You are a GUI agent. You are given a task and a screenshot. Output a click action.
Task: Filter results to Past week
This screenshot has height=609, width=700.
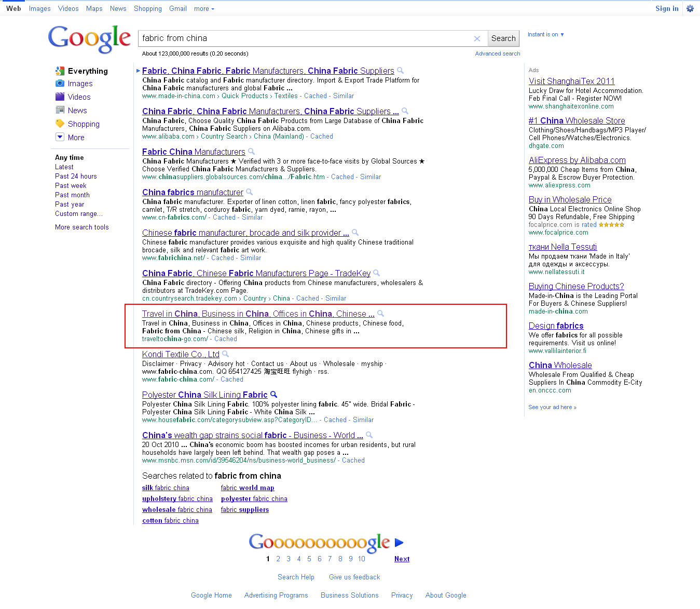pyautogui.click(x=71, y=186)
